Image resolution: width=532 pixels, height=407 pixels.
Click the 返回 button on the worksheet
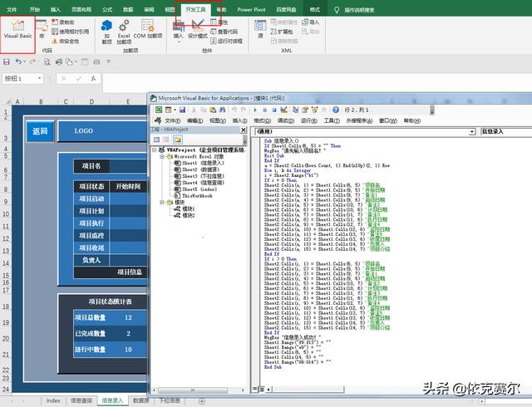pyautogui.click(x=40, y=131)
